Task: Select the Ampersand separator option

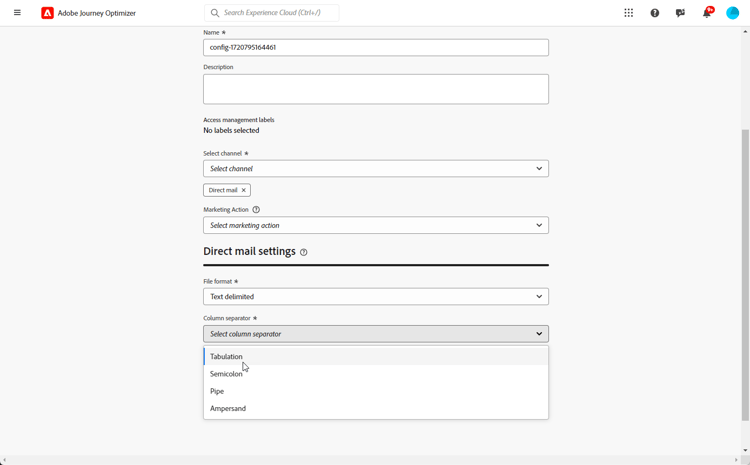Action: tap(228, 409)
